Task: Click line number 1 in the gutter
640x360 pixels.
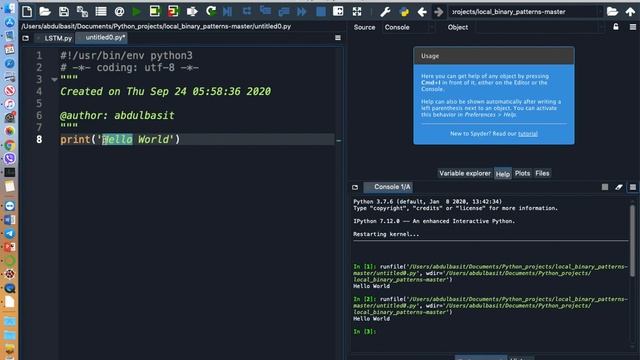Action: point(39,56)
